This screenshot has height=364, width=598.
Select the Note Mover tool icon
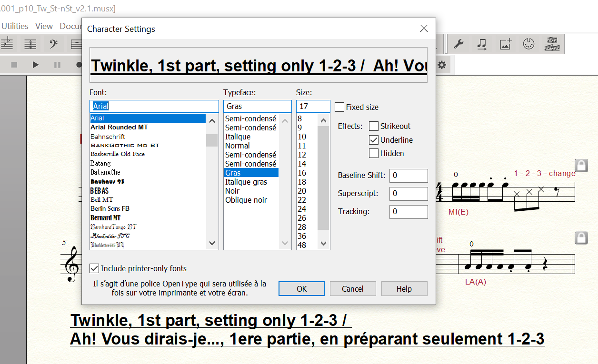point(482,44)
